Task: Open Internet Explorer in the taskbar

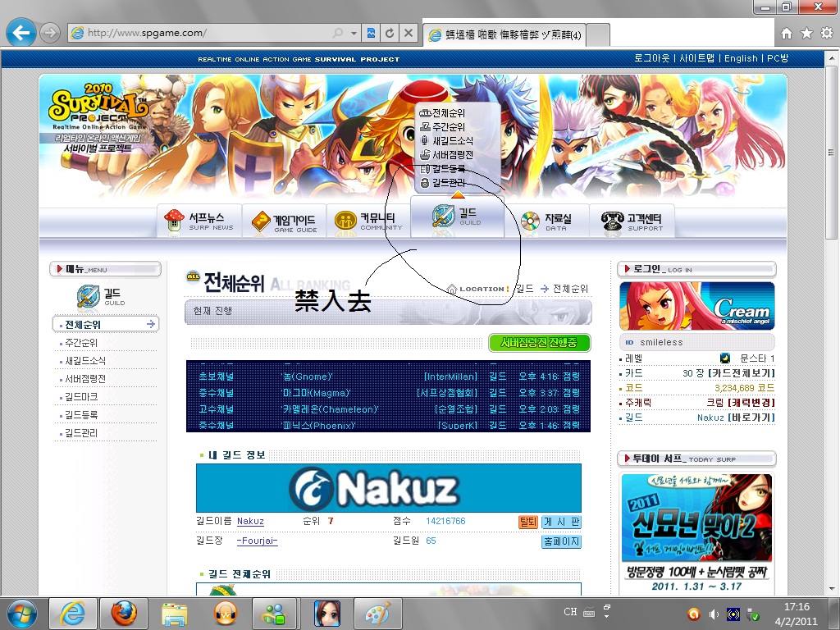Action: click(72, 614)
